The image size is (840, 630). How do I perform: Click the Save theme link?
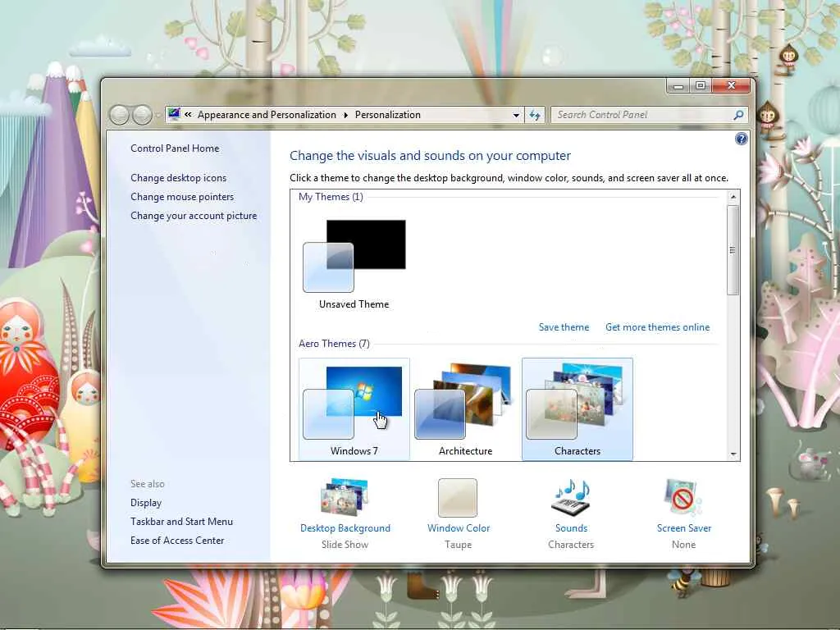[x=564, y=327]
